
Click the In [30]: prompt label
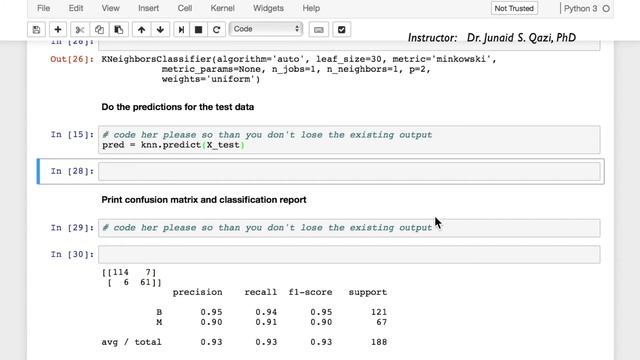click(x=72, y=254)
